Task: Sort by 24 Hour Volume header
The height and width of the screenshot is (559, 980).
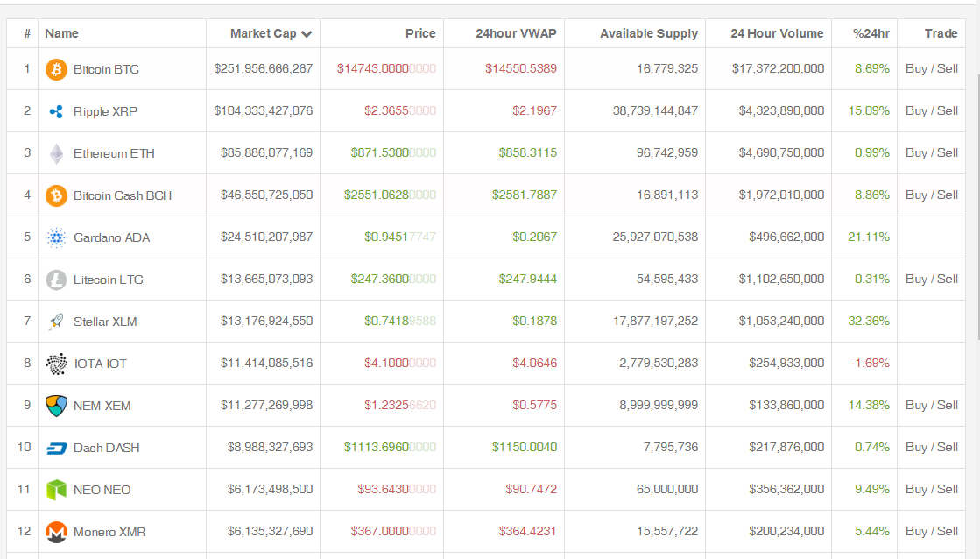Action: [777, 34]
